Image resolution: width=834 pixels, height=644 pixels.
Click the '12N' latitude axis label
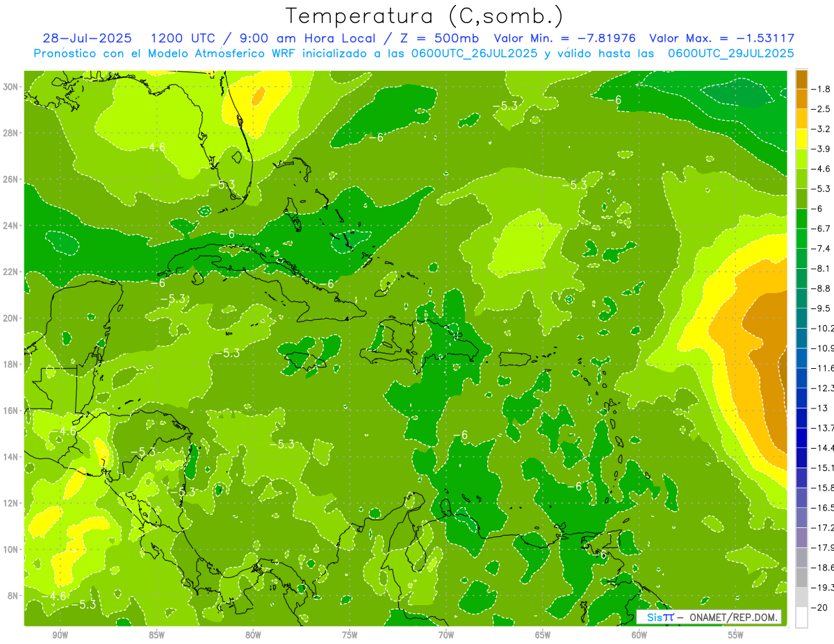pyautogui.click(x=12, y=503)
